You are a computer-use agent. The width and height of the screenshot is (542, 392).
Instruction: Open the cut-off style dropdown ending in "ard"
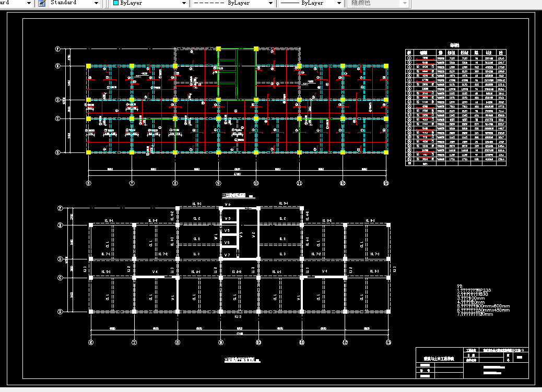point(16,3)
